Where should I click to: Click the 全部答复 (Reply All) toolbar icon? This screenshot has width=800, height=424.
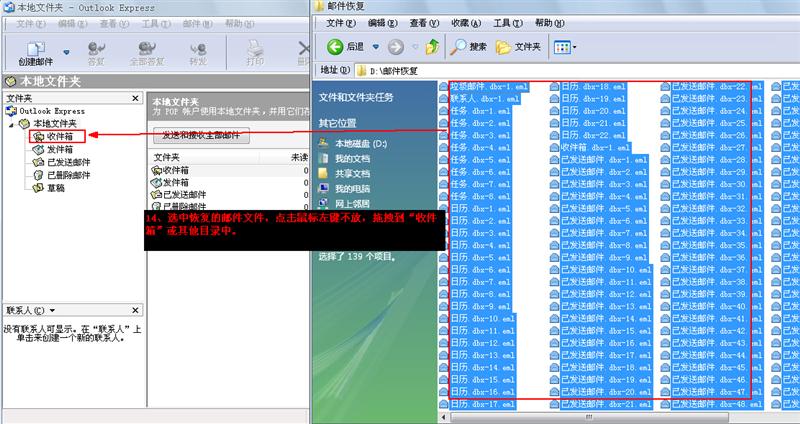click(148, 51)
